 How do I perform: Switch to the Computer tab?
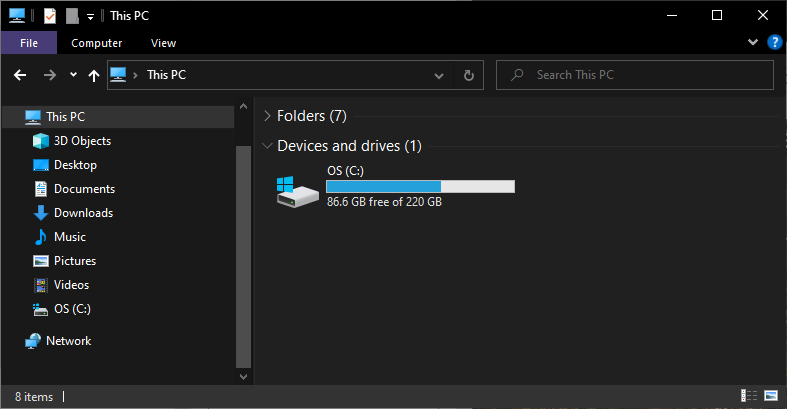[97, 43]
